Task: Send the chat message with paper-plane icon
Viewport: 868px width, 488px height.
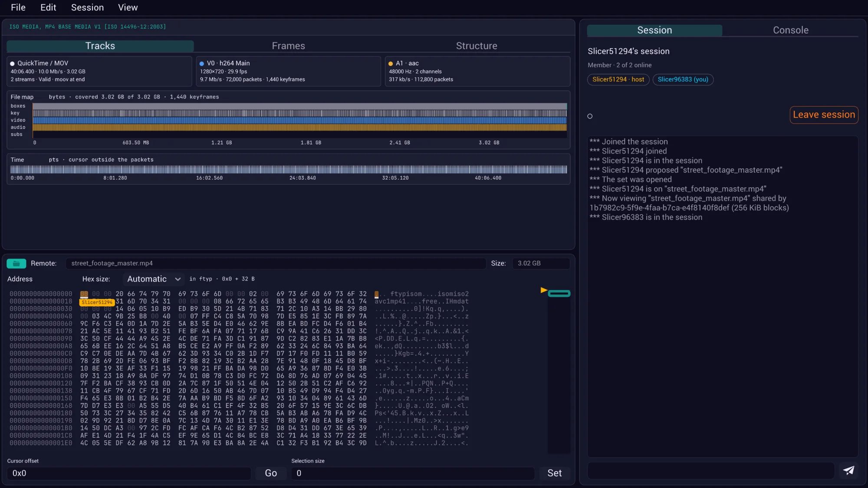Action: [x=848, y=471]
